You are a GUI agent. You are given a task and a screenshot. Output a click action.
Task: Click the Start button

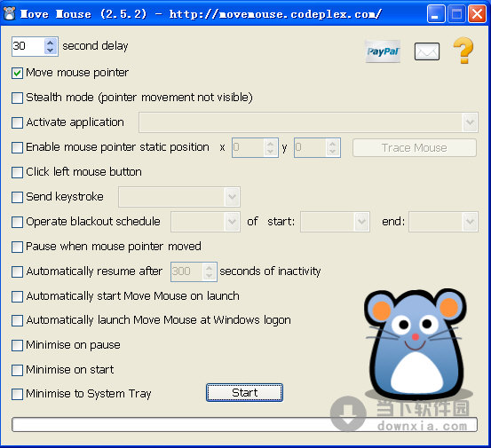[244, 392]
